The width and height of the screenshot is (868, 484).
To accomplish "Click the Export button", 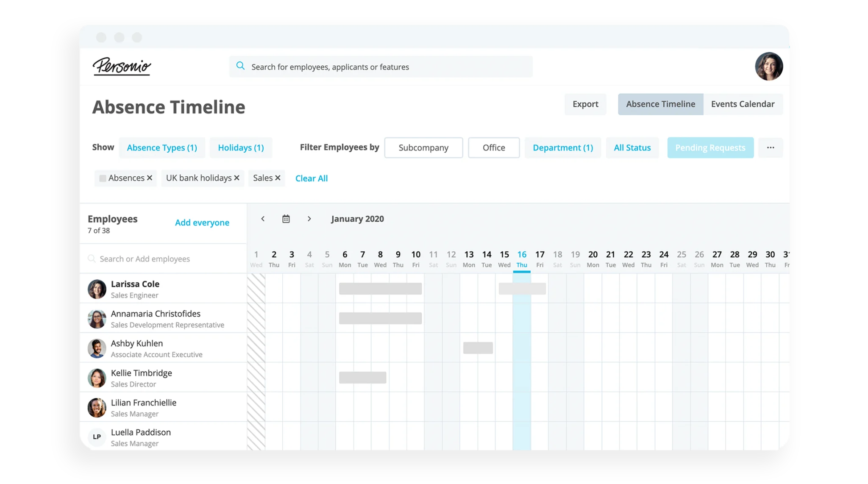I will 585,104.
